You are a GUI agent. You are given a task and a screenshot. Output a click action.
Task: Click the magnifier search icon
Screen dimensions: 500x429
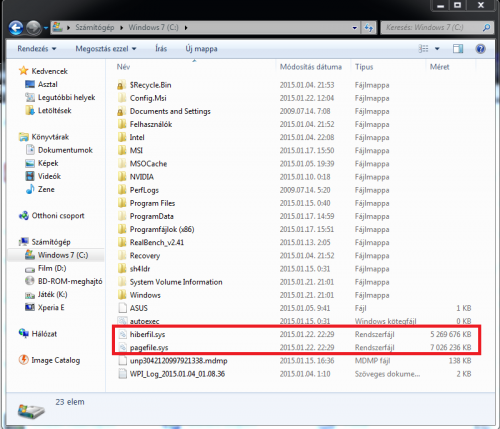486,27
